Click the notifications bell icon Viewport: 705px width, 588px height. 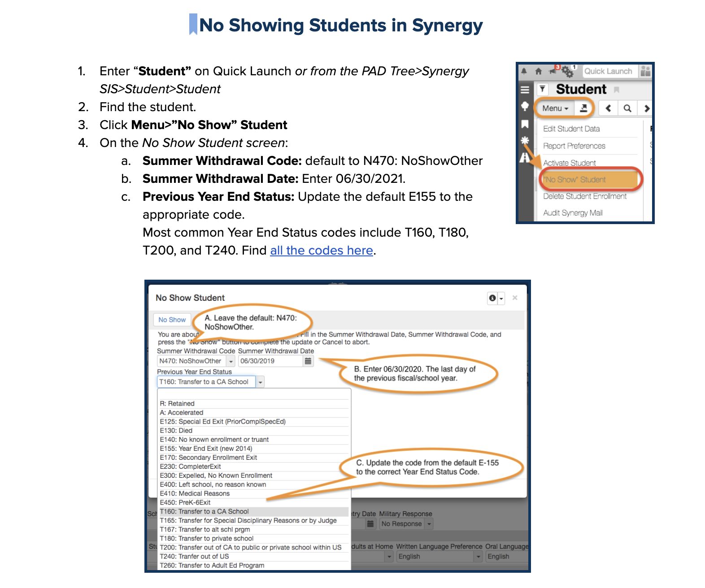[x=524, y=71]
